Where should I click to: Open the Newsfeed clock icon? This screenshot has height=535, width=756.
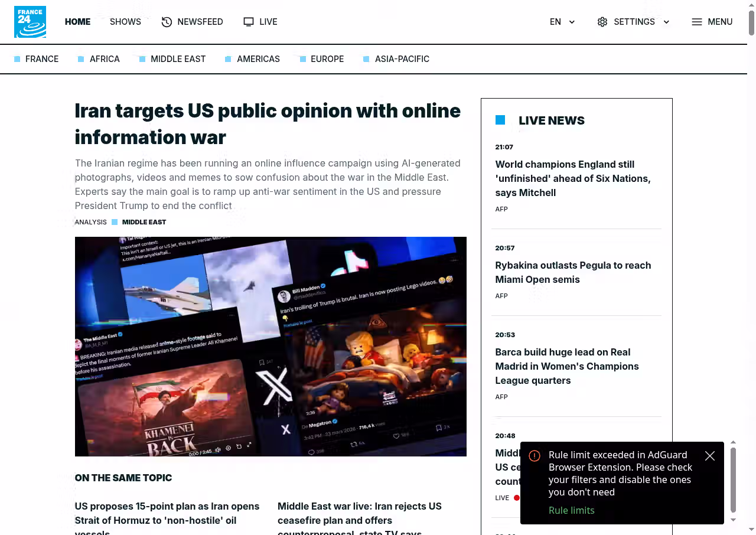pyautogui.click(x=167, y=22)
